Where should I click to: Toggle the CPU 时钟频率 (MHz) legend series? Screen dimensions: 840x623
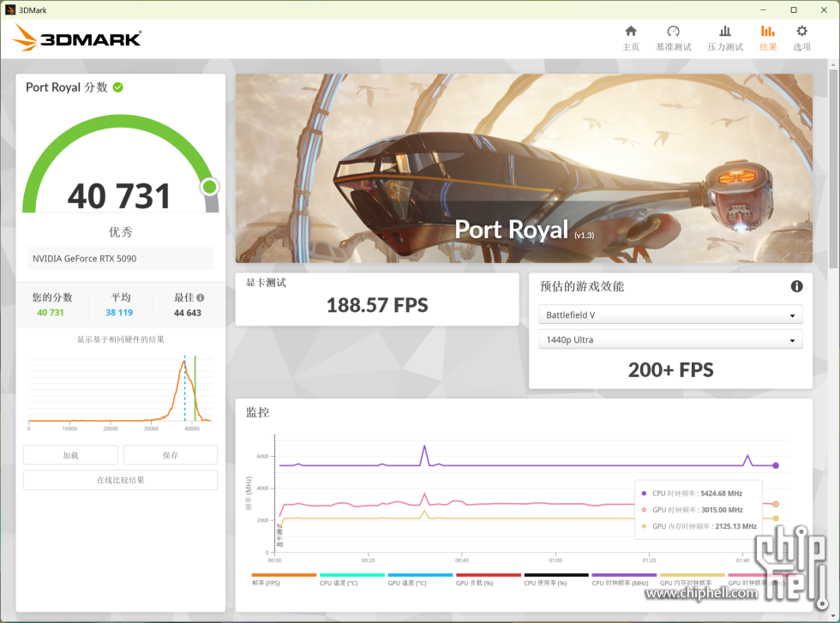pos(624,580)
